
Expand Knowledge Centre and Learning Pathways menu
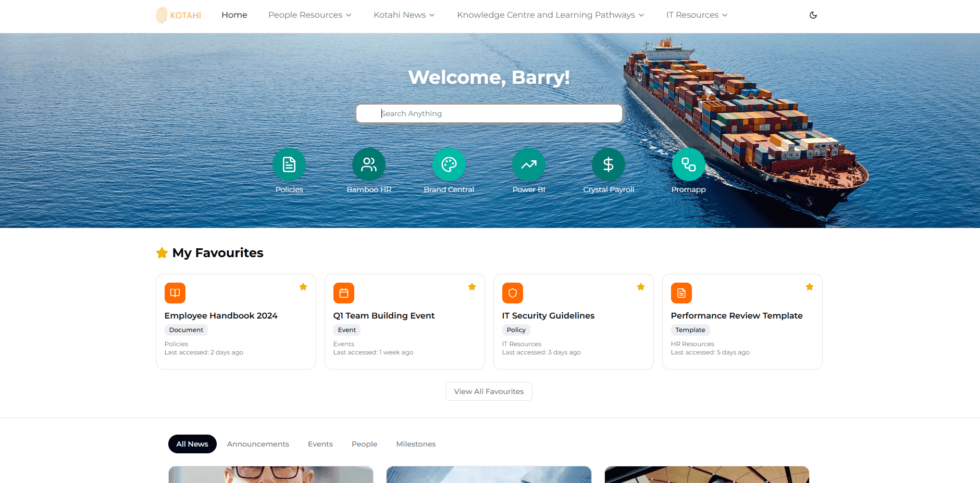tap(551, 15)
